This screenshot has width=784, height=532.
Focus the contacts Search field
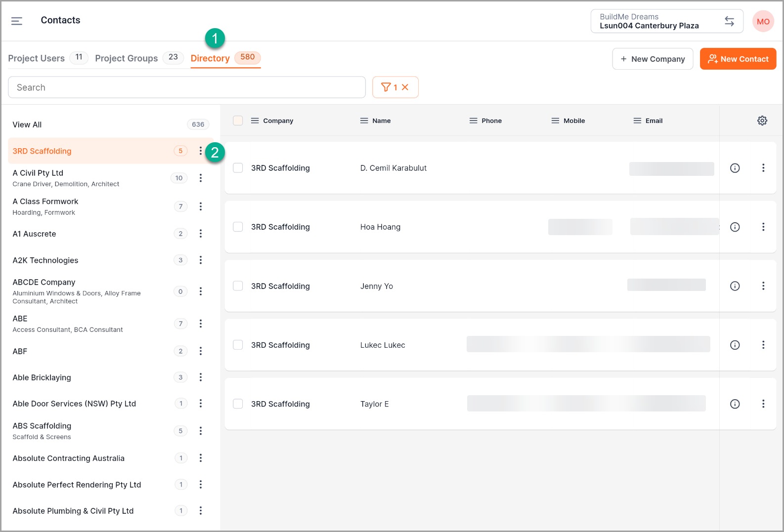coord(187,87)
